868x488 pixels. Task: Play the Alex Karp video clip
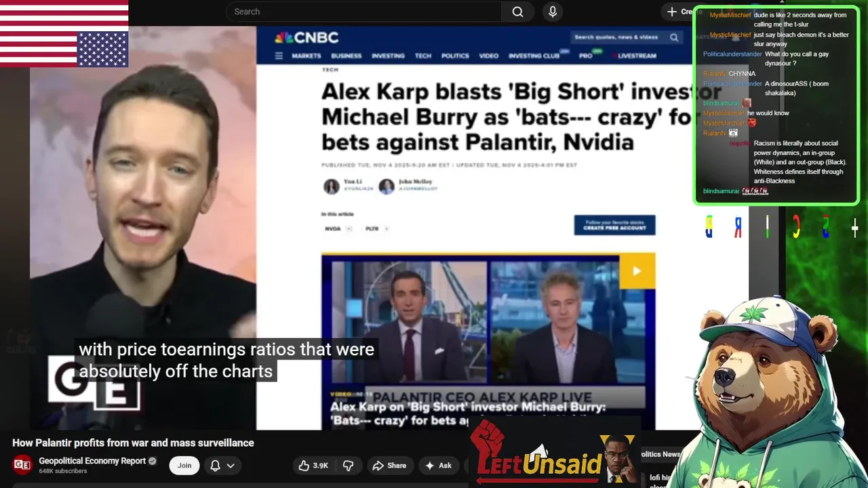[x=637, y=271]
